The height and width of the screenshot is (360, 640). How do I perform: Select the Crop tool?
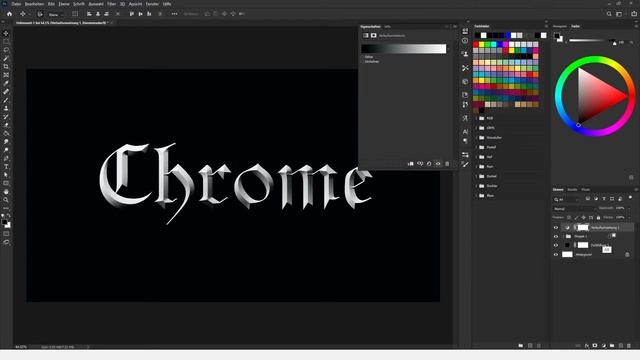tap(6, 67)
